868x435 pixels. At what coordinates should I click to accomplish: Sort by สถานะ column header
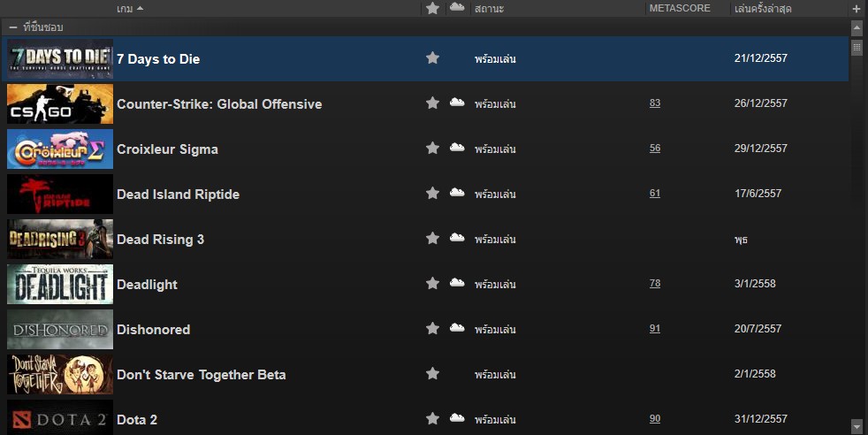click(x=489, y=8)
